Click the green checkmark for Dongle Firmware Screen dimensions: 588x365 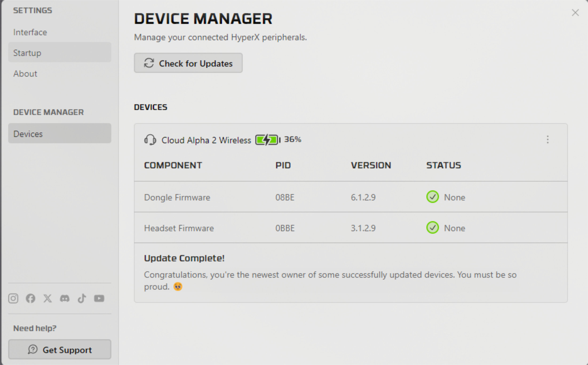[x=433, y=197]
